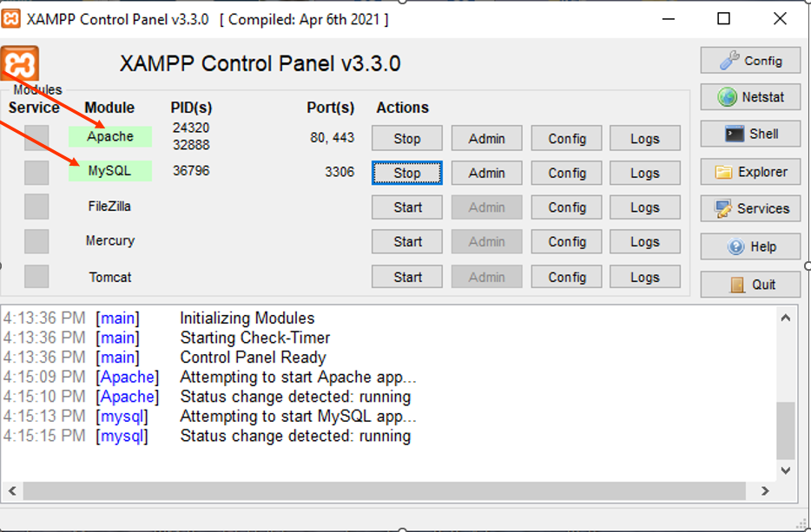Close the XAMPP Control Panel window
Viewport: 811px width, 532px height.
(780, 19)
